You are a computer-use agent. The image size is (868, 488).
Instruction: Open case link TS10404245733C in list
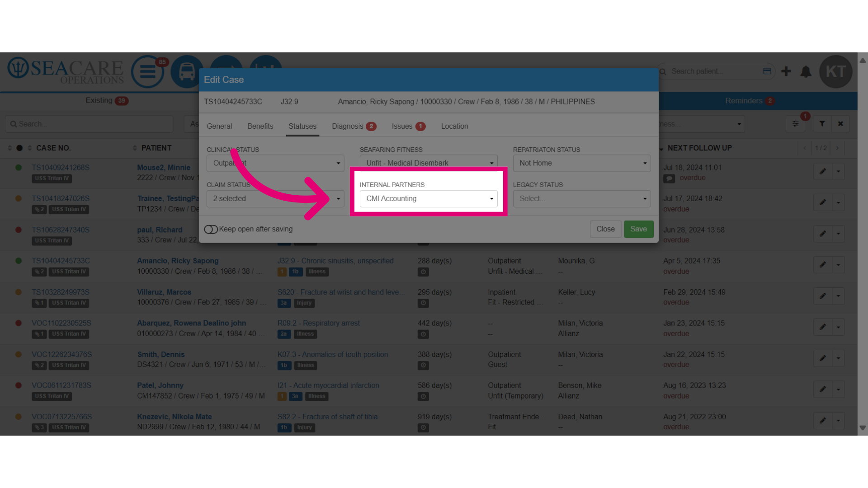tap(61, 261)
